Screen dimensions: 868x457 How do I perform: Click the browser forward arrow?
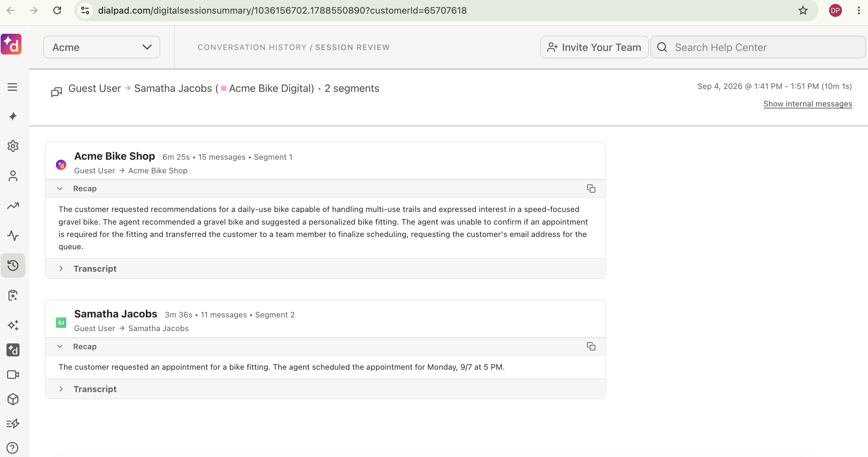(x=34, y=10)
